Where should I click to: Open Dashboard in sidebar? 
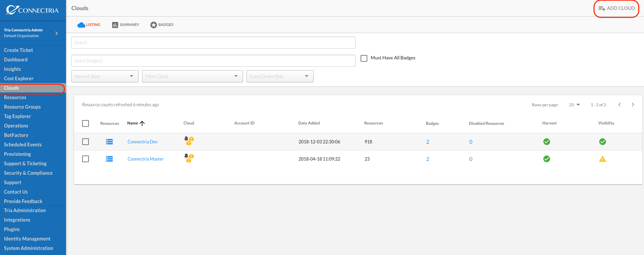pyautogui.click(x=16, y=60)
